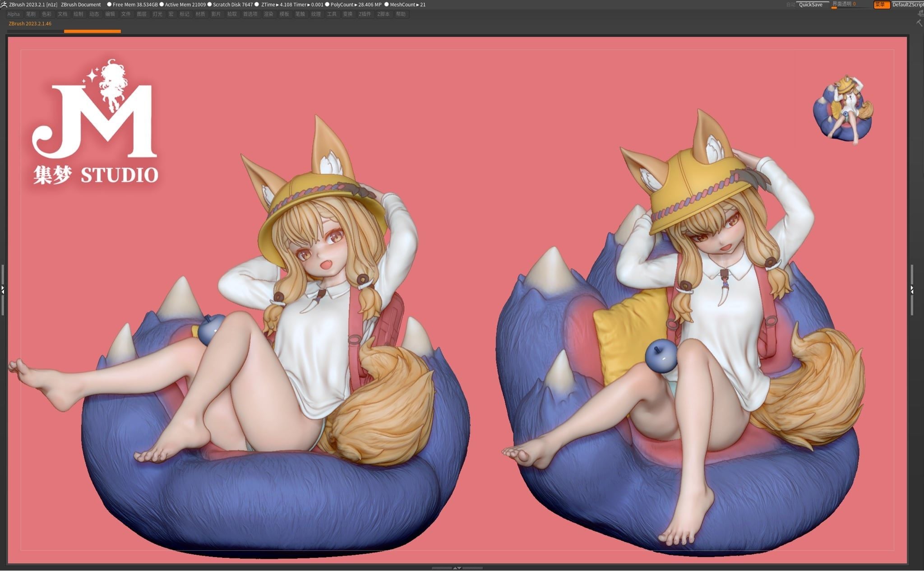Open the 模板 (Stencil) menu

point(284,14)
